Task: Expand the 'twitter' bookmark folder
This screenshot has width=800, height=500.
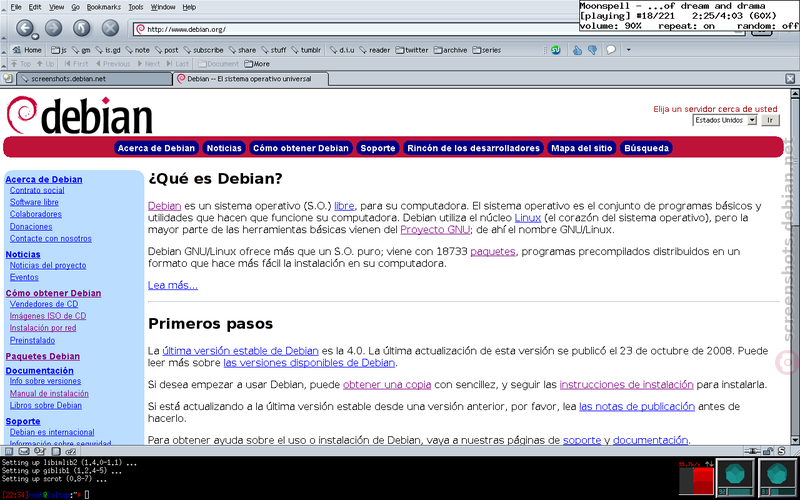Action: (412, 50)
